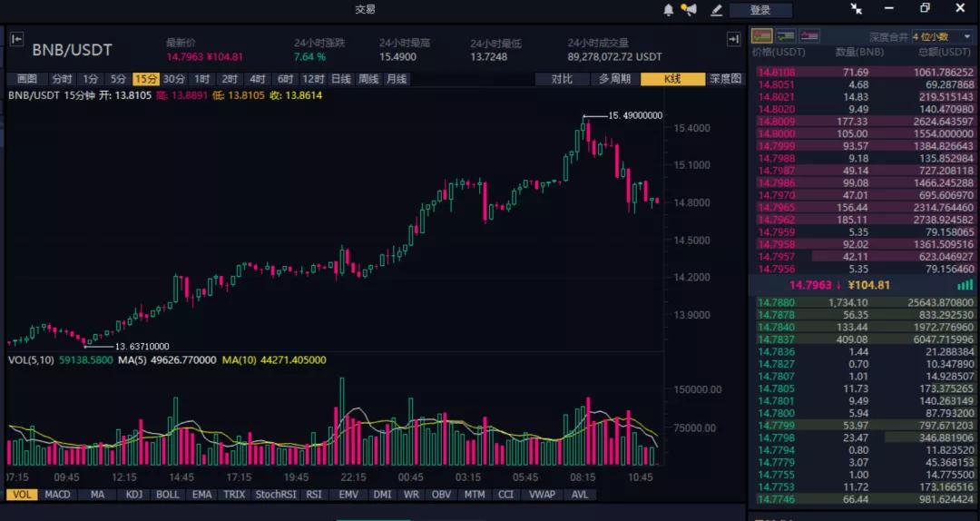Select the MACD indicator
Image resolution: width=980 pixels, height=521 pixels.
click(57, 495)
